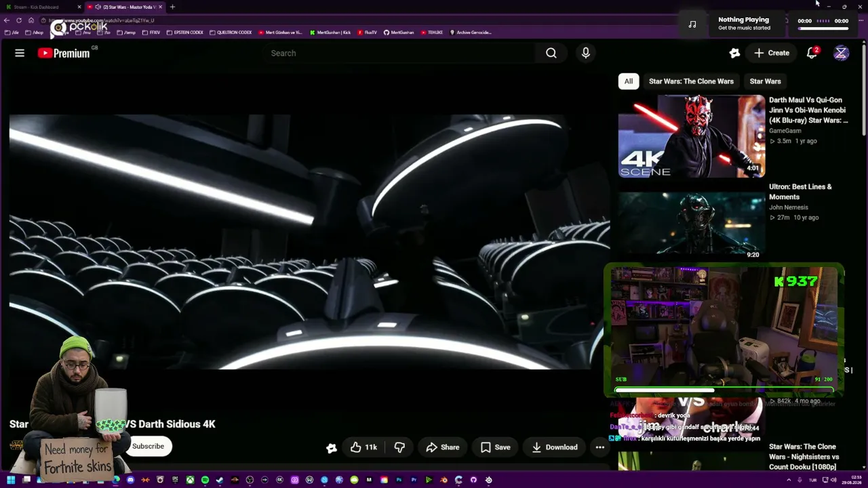The image size is (868, 488).
Task: Open the QUELTRON CODEX bookmark folder
Action: pos(231,33)
